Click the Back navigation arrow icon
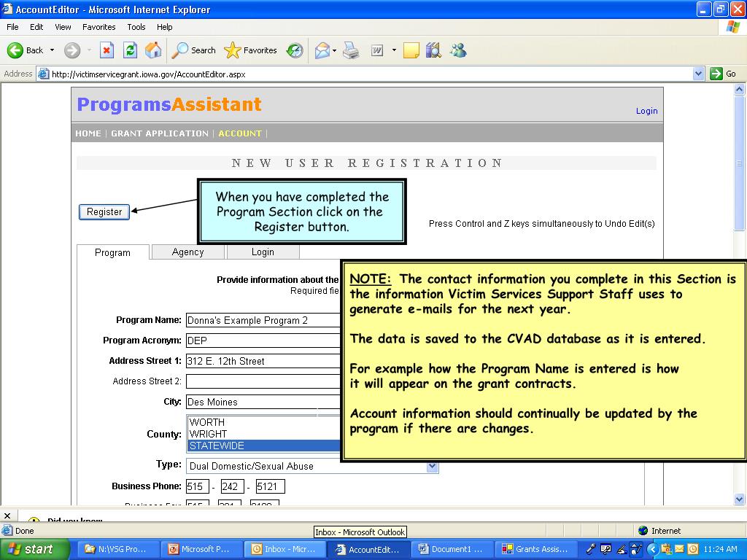Image resolution: width=747 pixels, height=560 pixels. click(15, 50)
